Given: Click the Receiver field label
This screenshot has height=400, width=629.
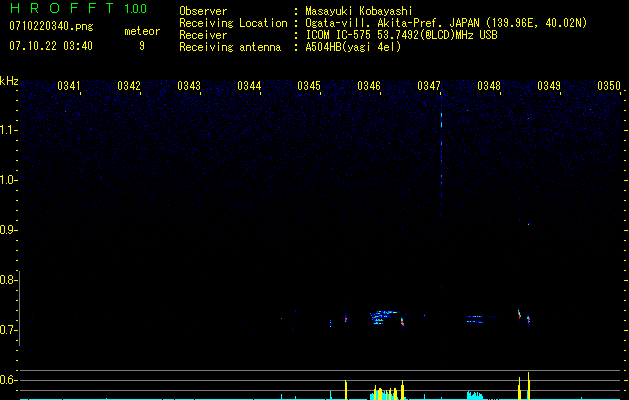Looking at the screenshot, I should [x=203, y=35].
